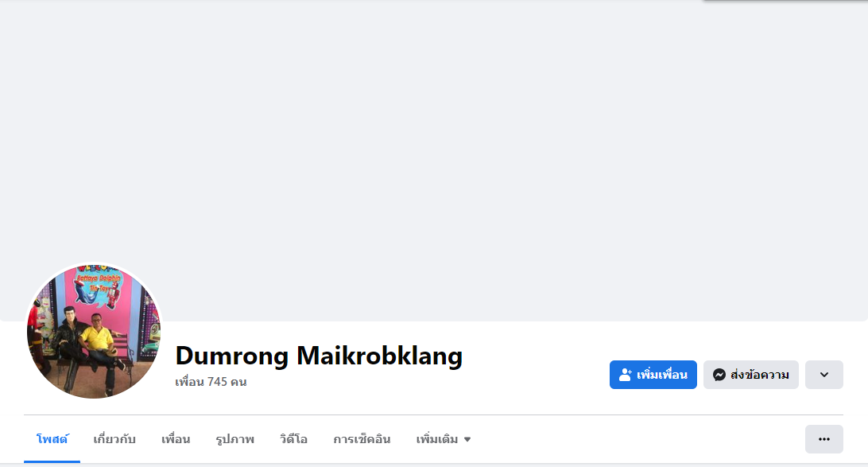The height and width of the screenshot is (467, 868).
Task: Open the three-dot options menu
Action: click(x=823, y=439)
